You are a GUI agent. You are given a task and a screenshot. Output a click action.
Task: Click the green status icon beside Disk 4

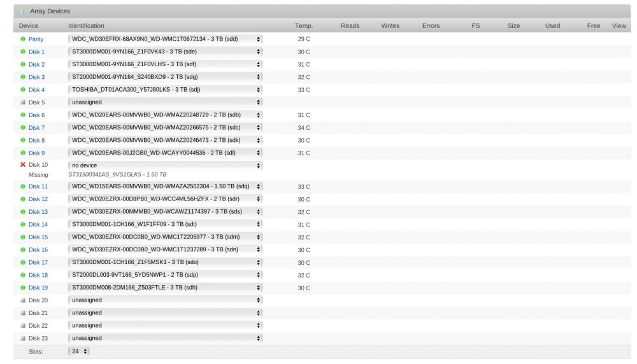[x=23, y=89]
